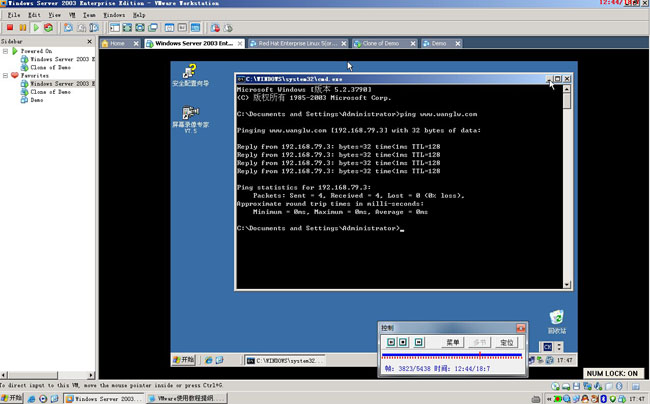Take a snapshot using the toolbar snapshot icon
This screenshot has height=404, width=650.
click(68, 28)
